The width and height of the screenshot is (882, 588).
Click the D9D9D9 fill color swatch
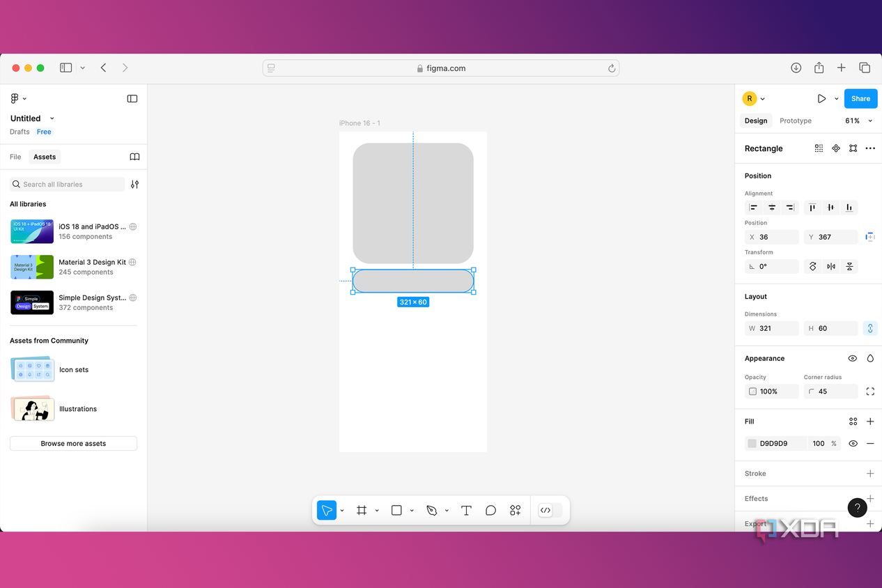(752, 443)
